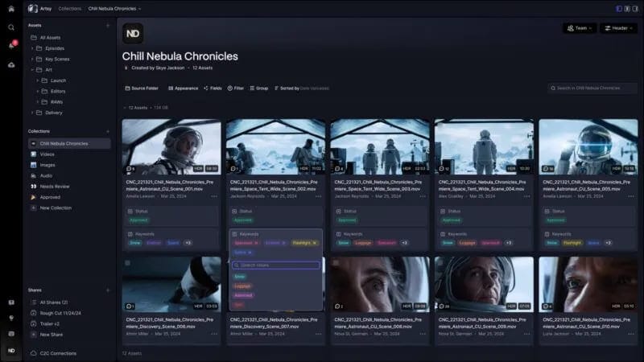Open search from the left rail magnifier icon

pyautogui.click(x=11, y=27)
